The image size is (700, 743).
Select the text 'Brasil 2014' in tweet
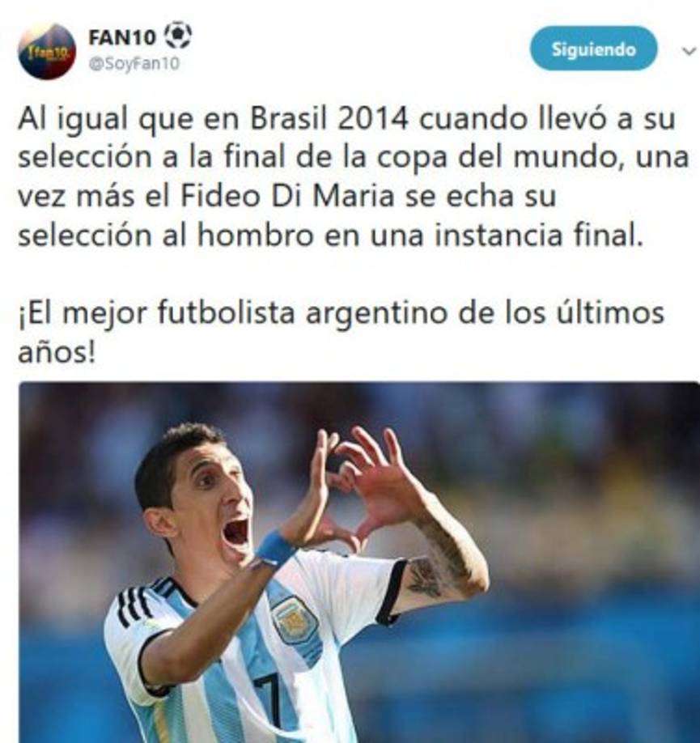[x=329, y=119]
